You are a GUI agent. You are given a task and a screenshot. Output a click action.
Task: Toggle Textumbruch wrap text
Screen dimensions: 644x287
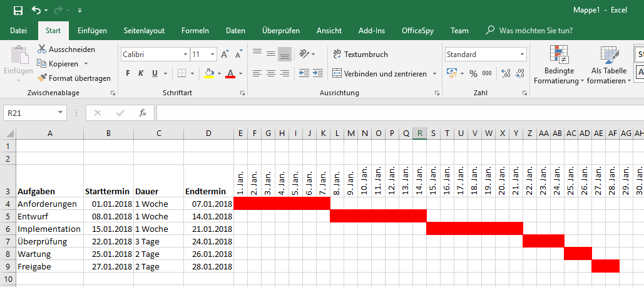[360, 55]
